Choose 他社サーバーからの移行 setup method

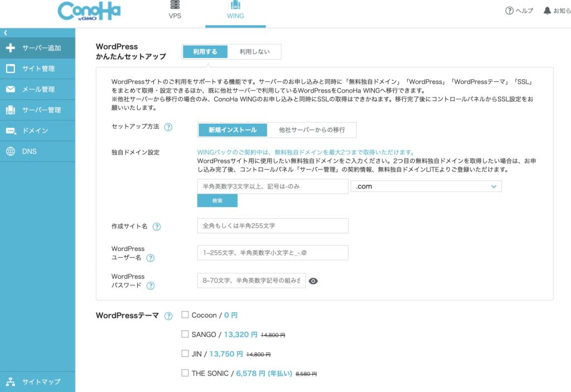point(312,130)
